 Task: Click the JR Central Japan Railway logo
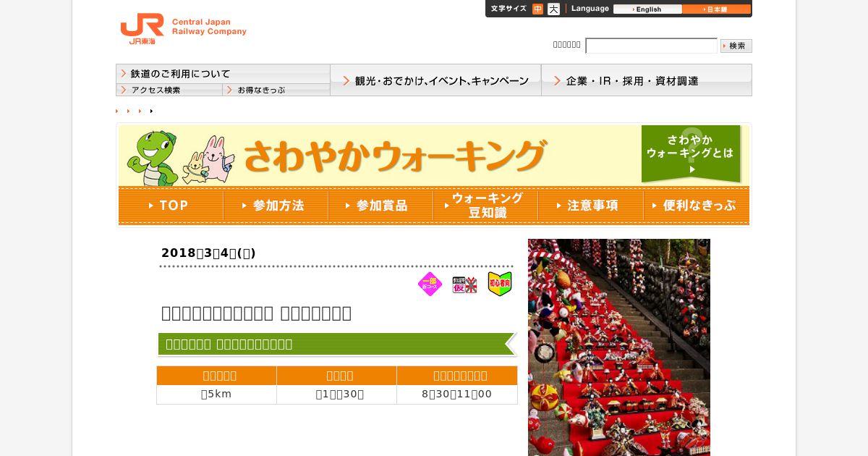click(183, 29)
